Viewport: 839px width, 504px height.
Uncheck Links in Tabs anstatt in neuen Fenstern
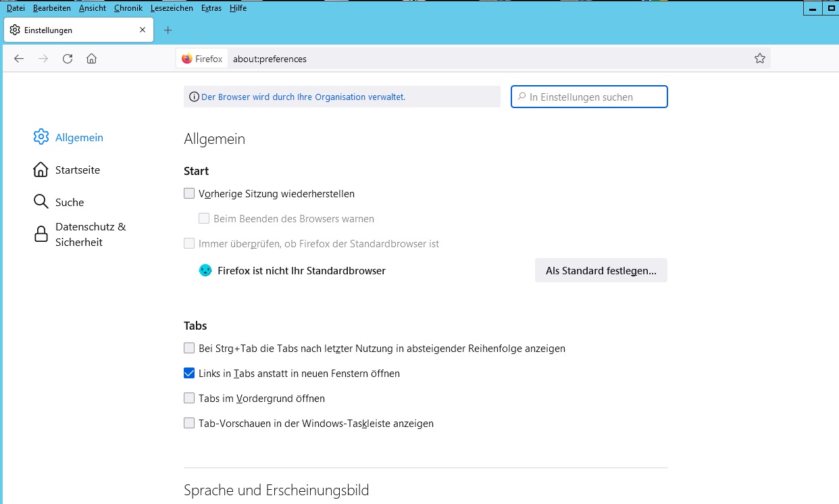[x=189, y=374]
